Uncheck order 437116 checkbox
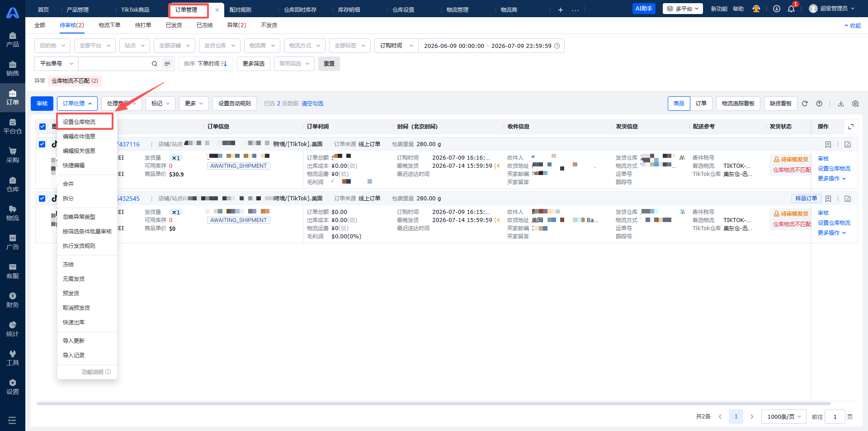Screen dimensions: 868x431 (x=42, y=144)
